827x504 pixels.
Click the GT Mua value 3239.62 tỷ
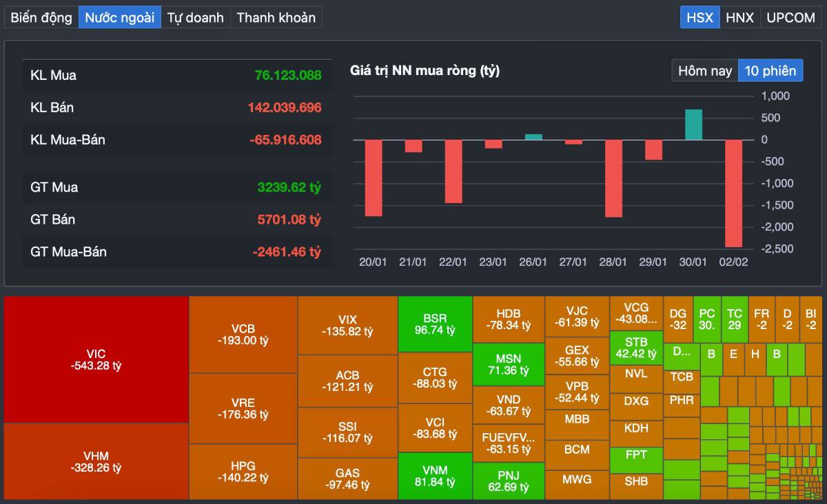click(x=289, y=187)
